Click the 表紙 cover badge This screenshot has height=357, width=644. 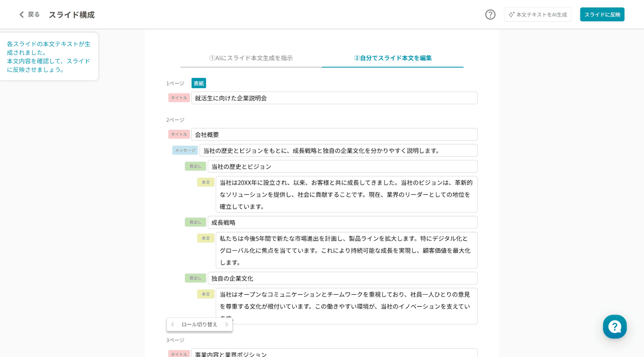tap(198, 83)
